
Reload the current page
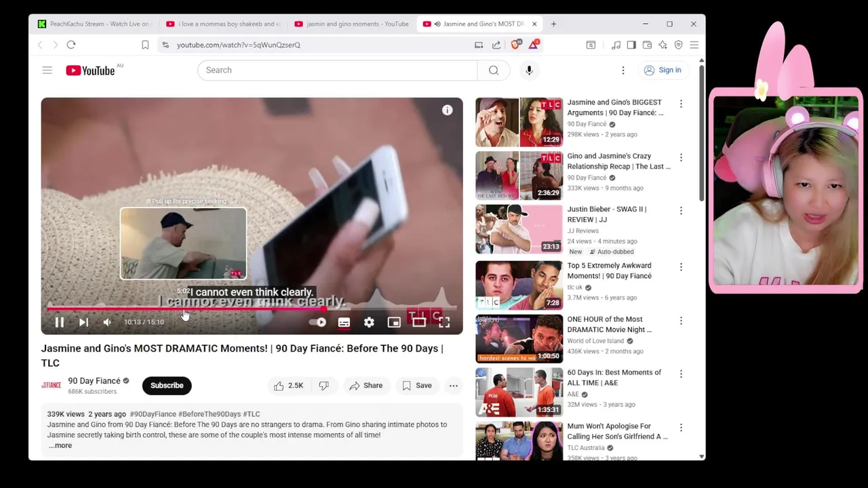point(71,45)
